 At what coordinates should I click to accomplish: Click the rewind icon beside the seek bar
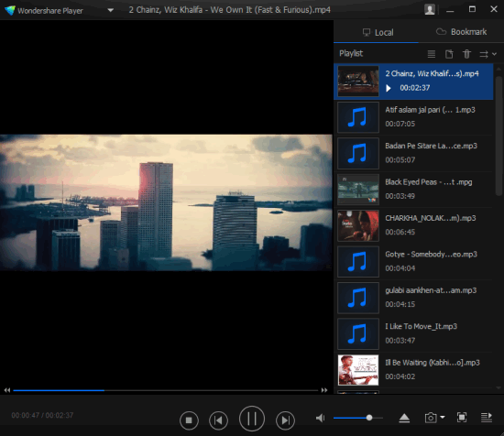[x=7, y=390]
